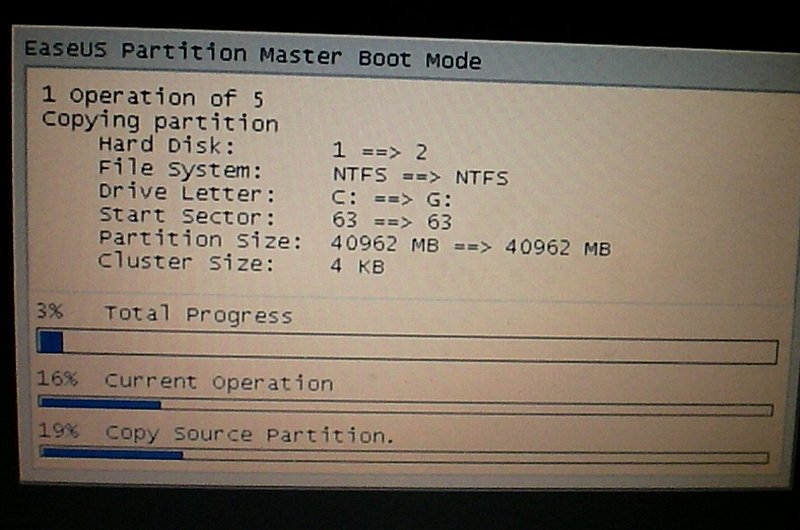Click the Copy Source Partition progress bar
This screenshot has width=800, height=530.
pos(405,455)
